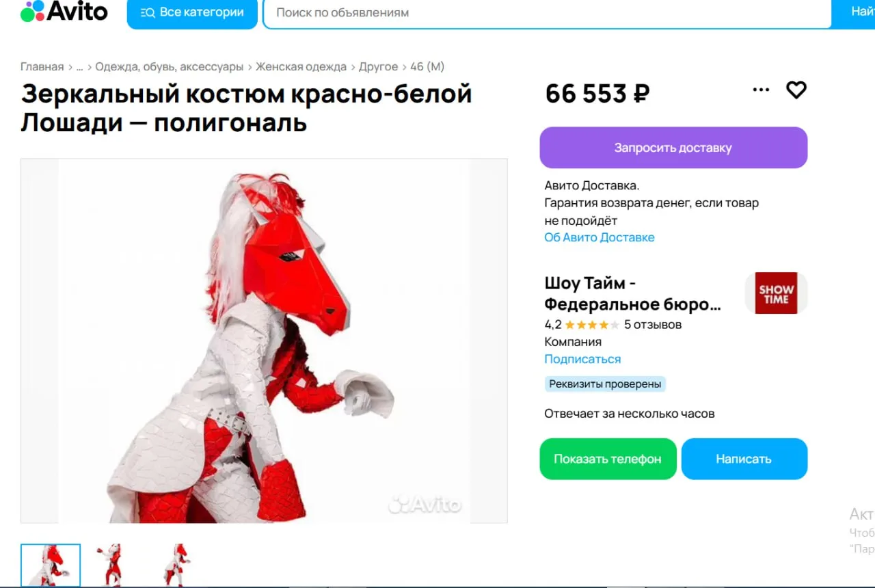Click in the Поиск по объявлениям search field
Viewport: 875px width, 588px height.
tap(547, 13)
